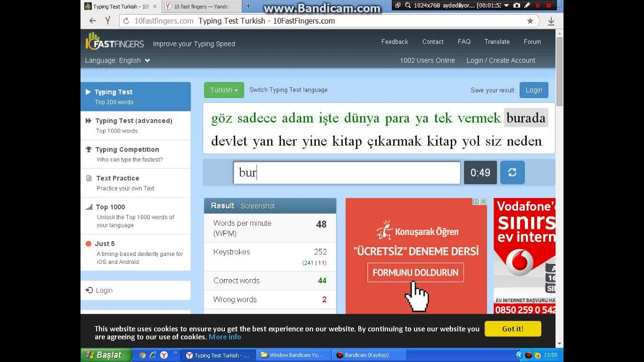This screenshot has width=644, height=362.
Task: Click the Bandicam camera screenshot icon
Action: point(517,6)
